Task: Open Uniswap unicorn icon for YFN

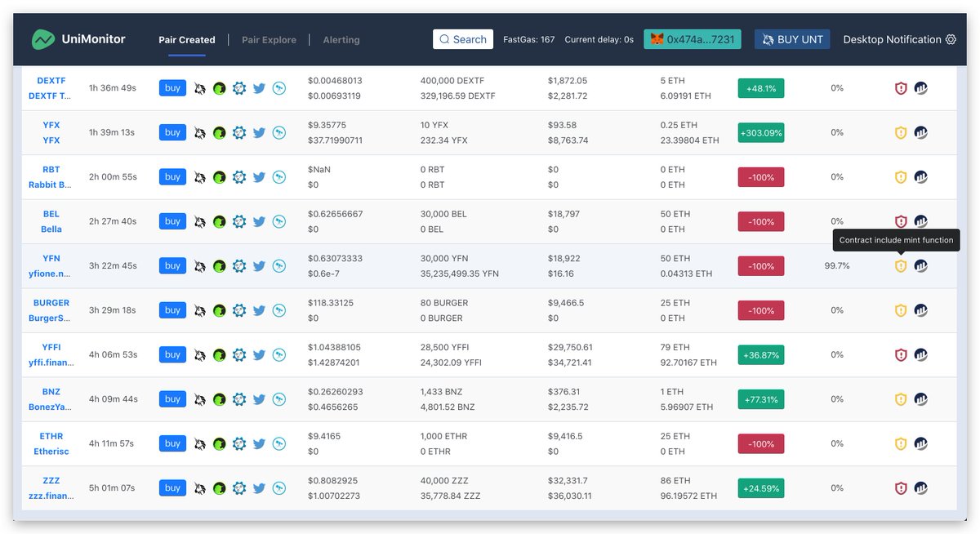Action: (x=200, y=266)
